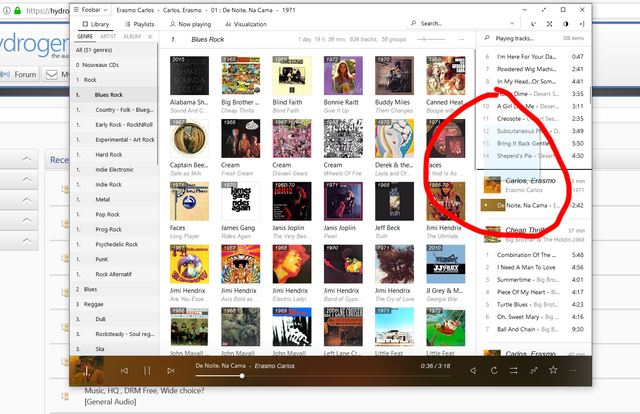Screen dimensions: 640x414
Task: Click the repeat playback icon
Action: tap(494, 370)
